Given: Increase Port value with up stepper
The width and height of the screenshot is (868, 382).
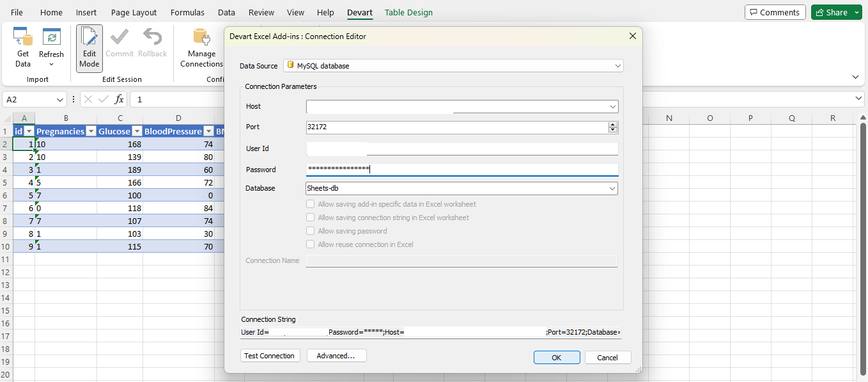Looking at the screenshot, I should [x=613, y=124].
